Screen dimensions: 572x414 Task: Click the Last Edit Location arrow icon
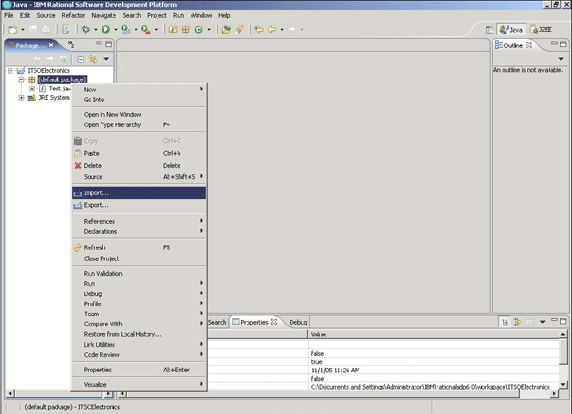click(259, 30)
